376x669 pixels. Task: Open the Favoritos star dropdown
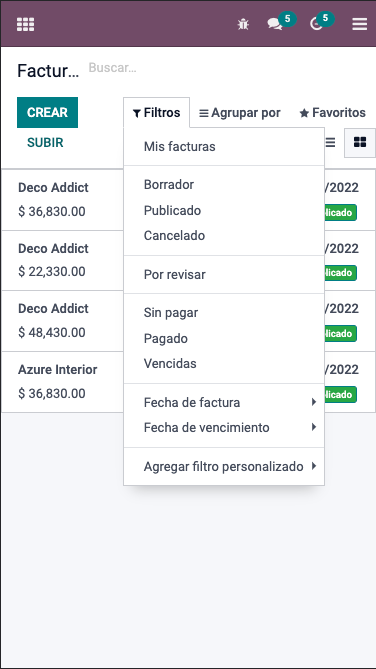pyautogui.click(x=332, y=113)
